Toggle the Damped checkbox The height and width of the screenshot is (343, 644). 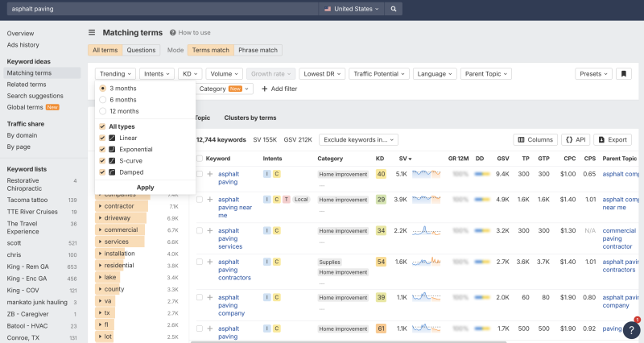pos(102,171)
